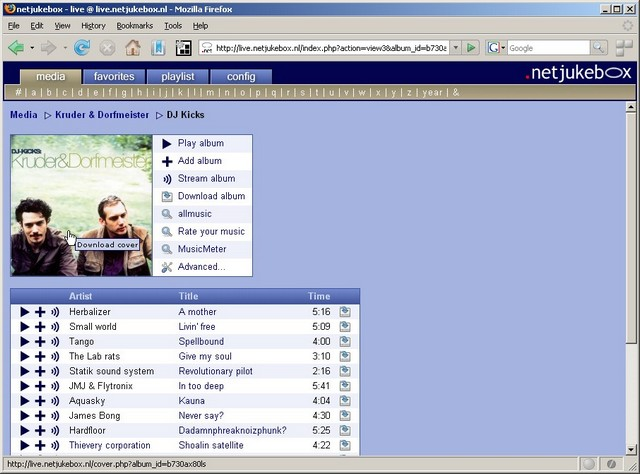Browse artists starting with k
The width and height of the screenshot is (640, 474).
(x=180, y=93)
